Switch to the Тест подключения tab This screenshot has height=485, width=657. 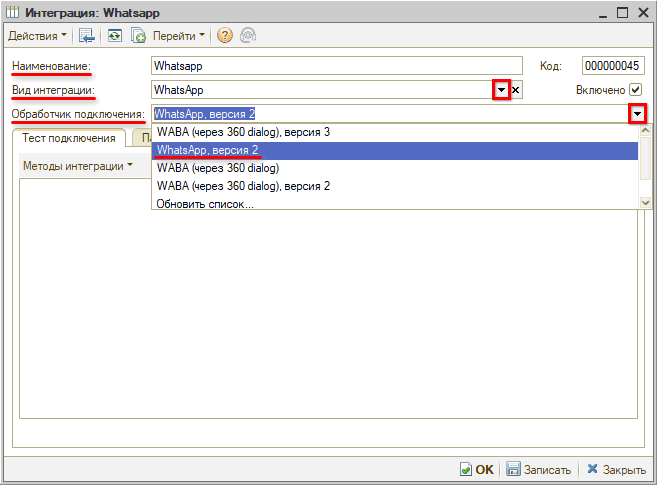[69, 138]
